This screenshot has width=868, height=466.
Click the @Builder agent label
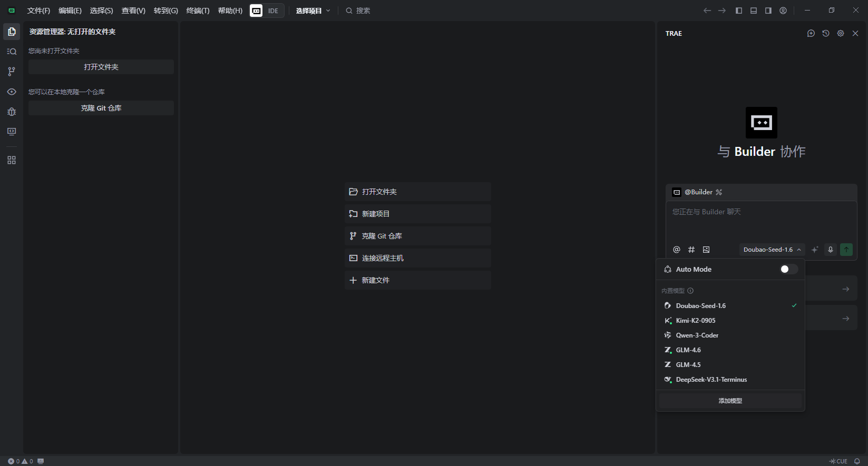(698, 192)
